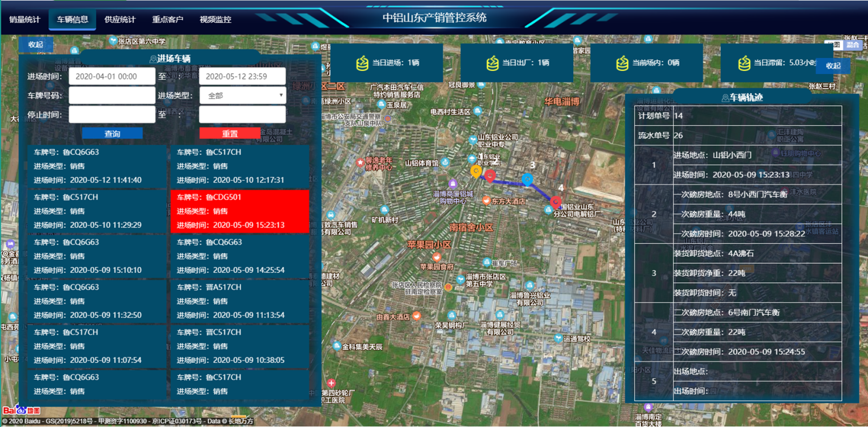Collapse the 进场车辆 panel with 收起
This screenshot has height=427, width=868.
[36, 44]
